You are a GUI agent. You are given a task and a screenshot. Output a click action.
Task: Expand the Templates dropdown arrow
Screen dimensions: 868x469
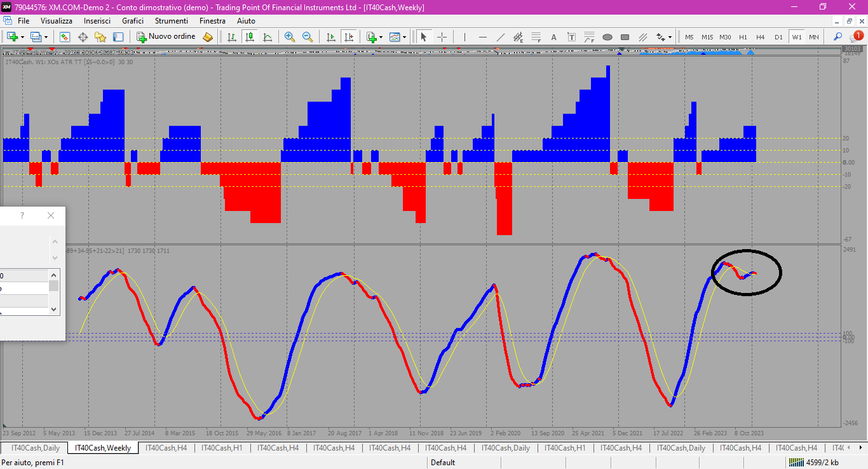[x=404, y=37]
